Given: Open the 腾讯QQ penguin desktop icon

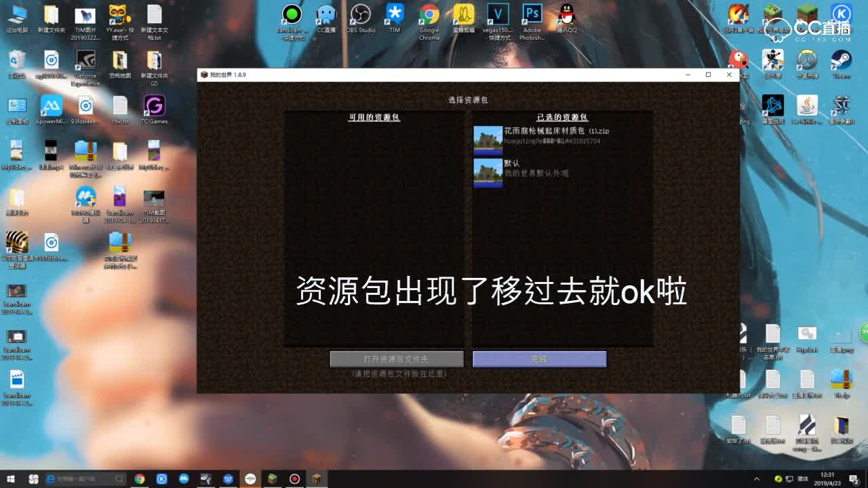Looking at the screenshot, I should tap(566, 19).
